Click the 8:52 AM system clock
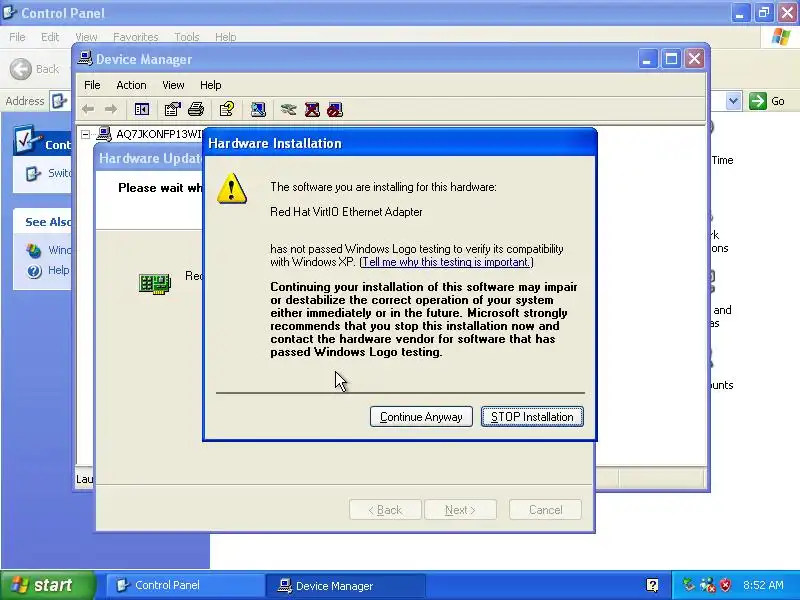Viewport: 800px width, 600px height. point(763,585)
